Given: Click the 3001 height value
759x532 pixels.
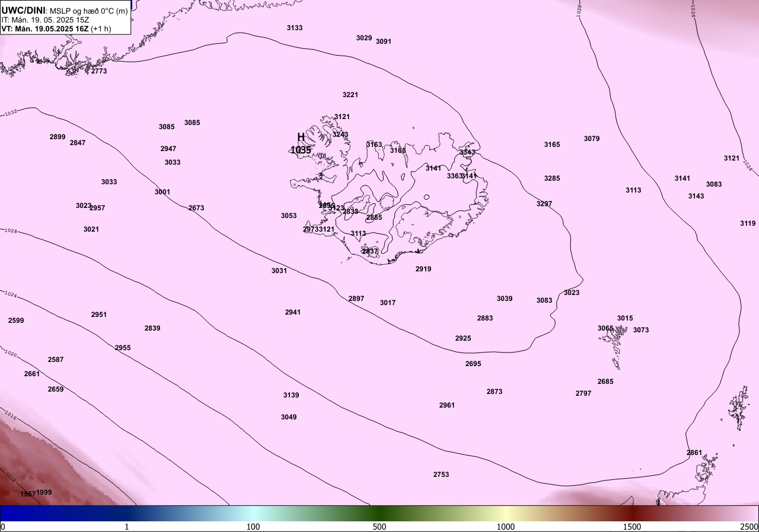Looking at the screenshot, I should coord(162,192).
